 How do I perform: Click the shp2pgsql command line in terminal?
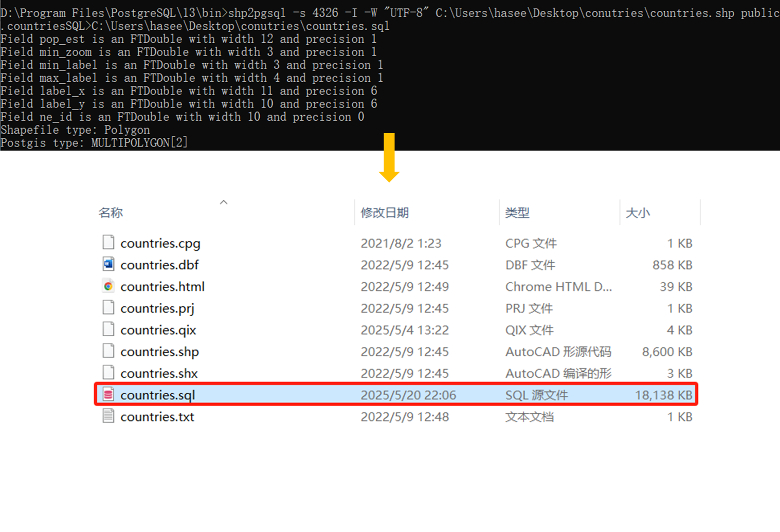[390, 19]
